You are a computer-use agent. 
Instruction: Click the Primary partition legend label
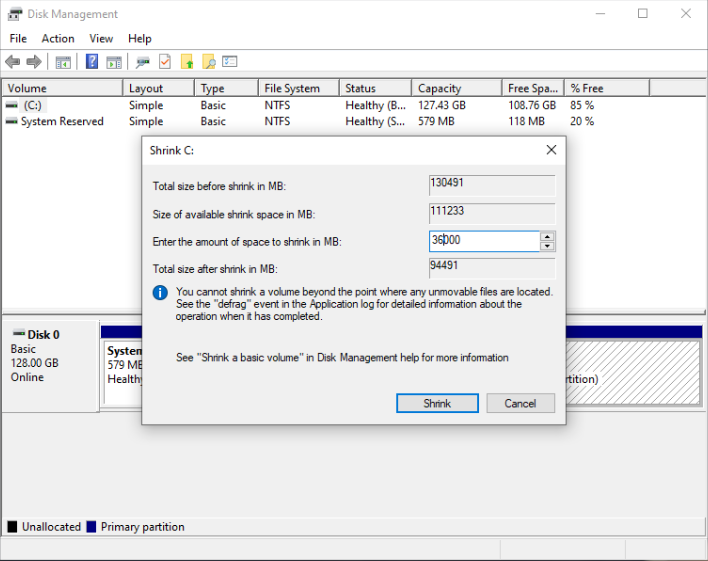pyautogui.click(x=143, y=527)
